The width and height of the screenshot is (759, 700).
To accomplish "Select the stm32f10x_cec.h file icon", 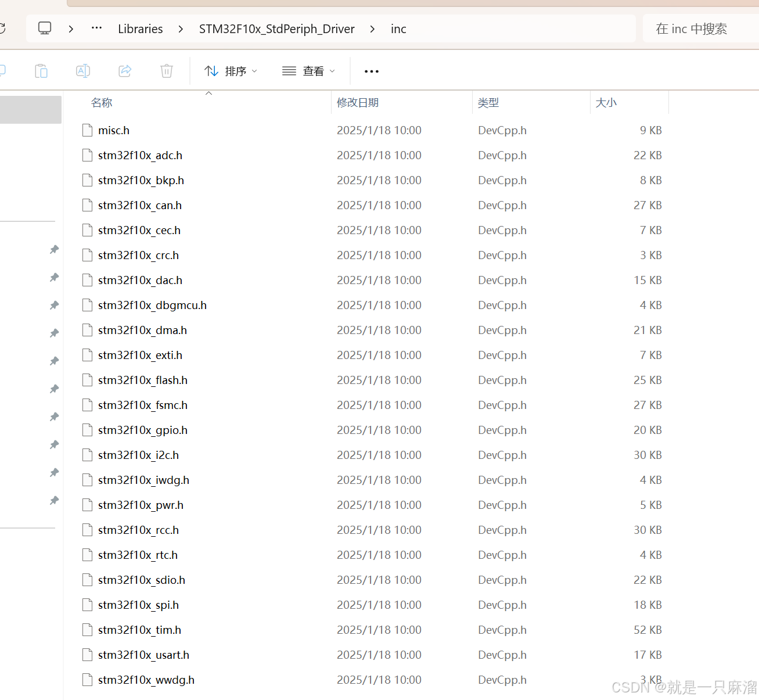I will click(88, 230).
